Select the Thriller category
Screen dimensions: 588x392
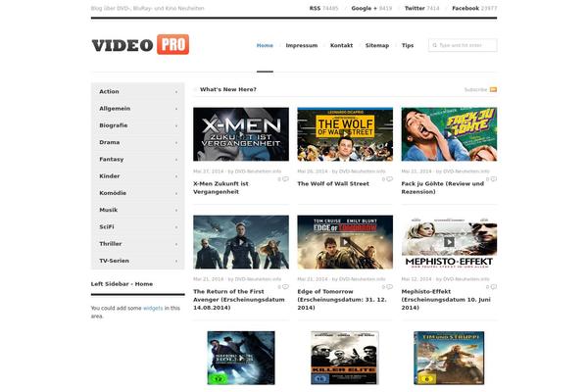(x=137, y=244)
